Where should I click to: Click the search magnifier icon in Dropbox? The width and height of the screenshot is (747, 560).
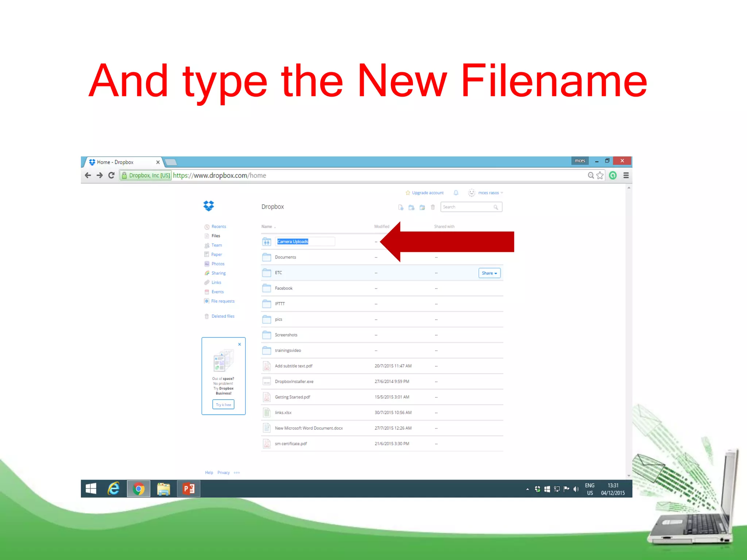tap(496, 207)
